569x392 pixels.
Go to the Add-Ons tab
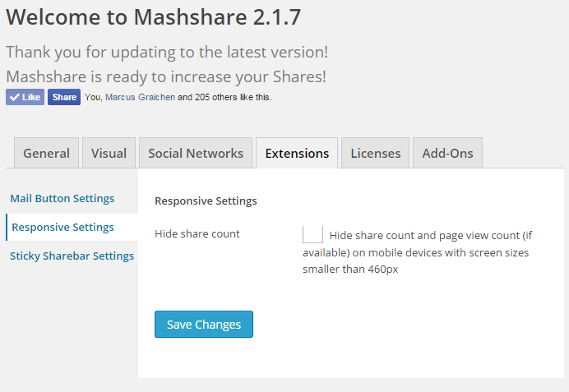[x=447, y=153]
